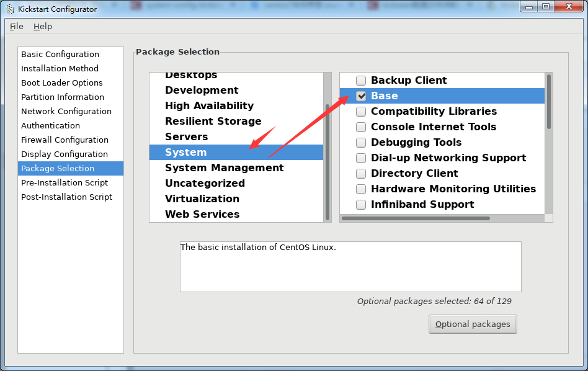Select the Web Services category
Image resolution: width=588 pixels, height=371 pixels.
click(236, 214)
